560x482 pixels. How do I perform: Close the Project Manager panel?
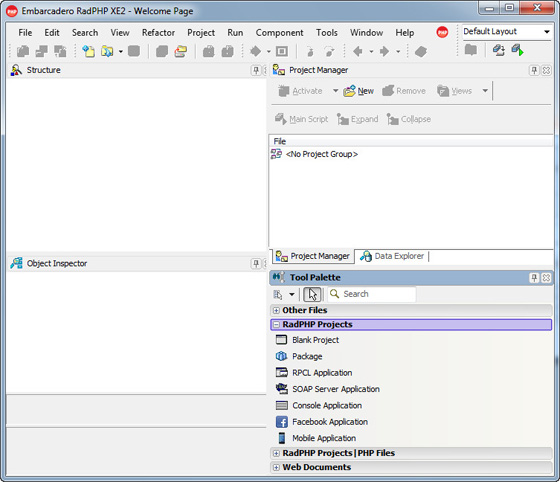[546, 70]
